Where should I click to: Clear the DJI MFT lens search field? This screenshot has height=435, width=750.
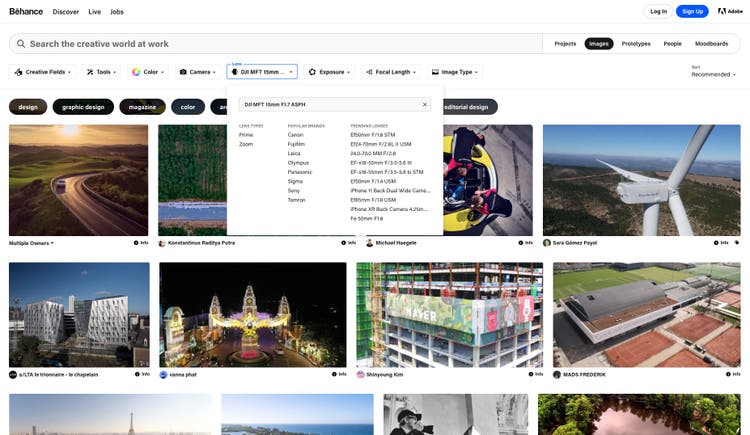pos(424,104)
